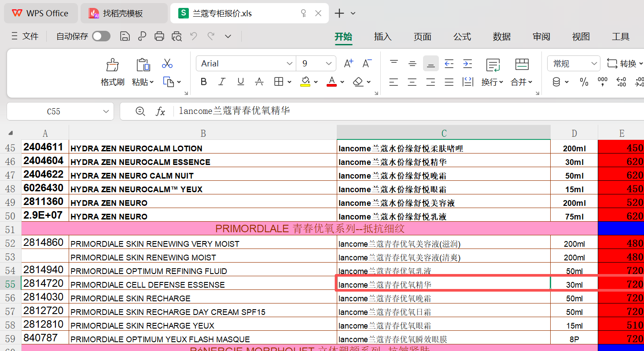The width and height of the screenshot is (644, 351).
Task: Click the Print icon in quick toolbar
Action: point(159,37)
